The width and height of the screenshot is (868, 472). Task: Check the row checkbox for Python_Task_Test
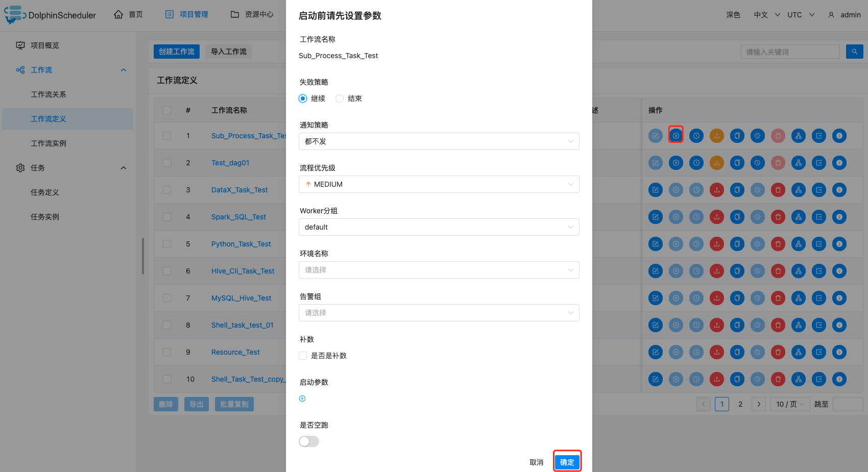(x=167, y=244)
